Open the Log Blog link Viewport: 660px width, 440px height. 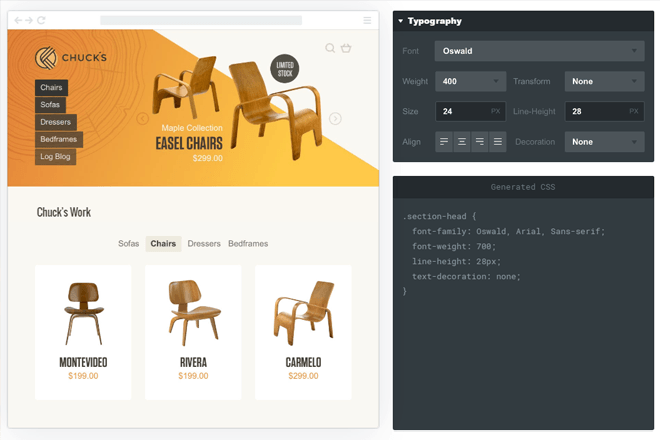[x=55, y=157]
